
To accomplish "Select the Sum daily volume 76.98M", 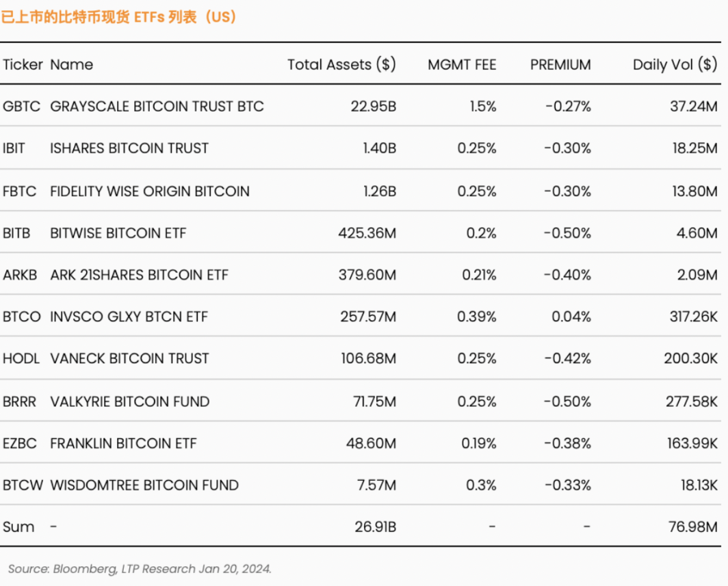I will (693, 527).
